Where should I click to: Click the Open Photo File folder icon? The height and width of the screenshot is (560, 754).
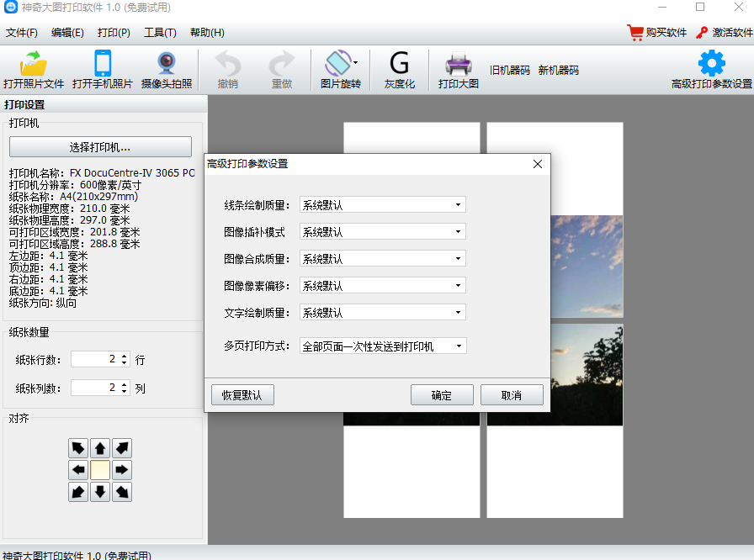(34, 64)
